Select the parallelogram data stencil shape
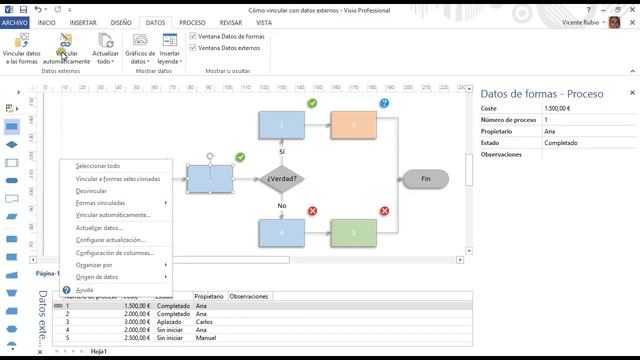This screenshot has height=360, width=640. coord(12,216)
